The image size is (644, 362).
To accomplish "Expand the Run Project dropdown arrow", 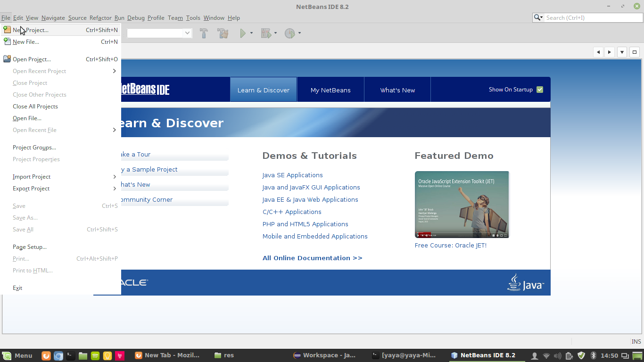I will (251, 33).
